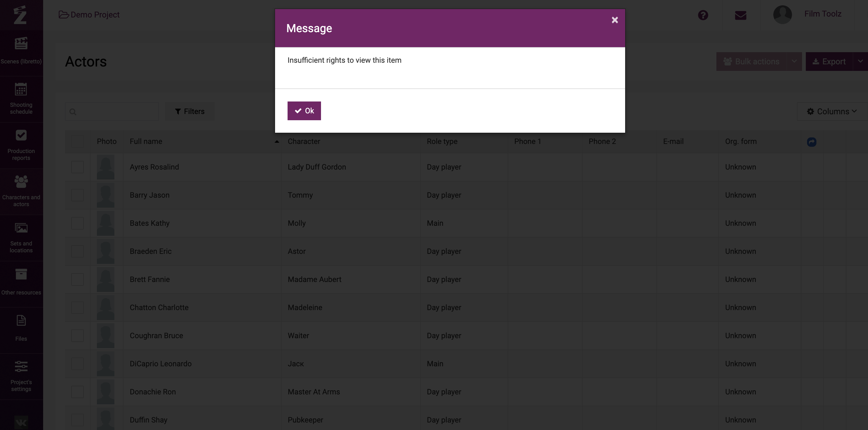Tick the checkbox for Coughran Bruce
Image resolution: width=868 pixels, height=430 pixels.
(78, 336)
